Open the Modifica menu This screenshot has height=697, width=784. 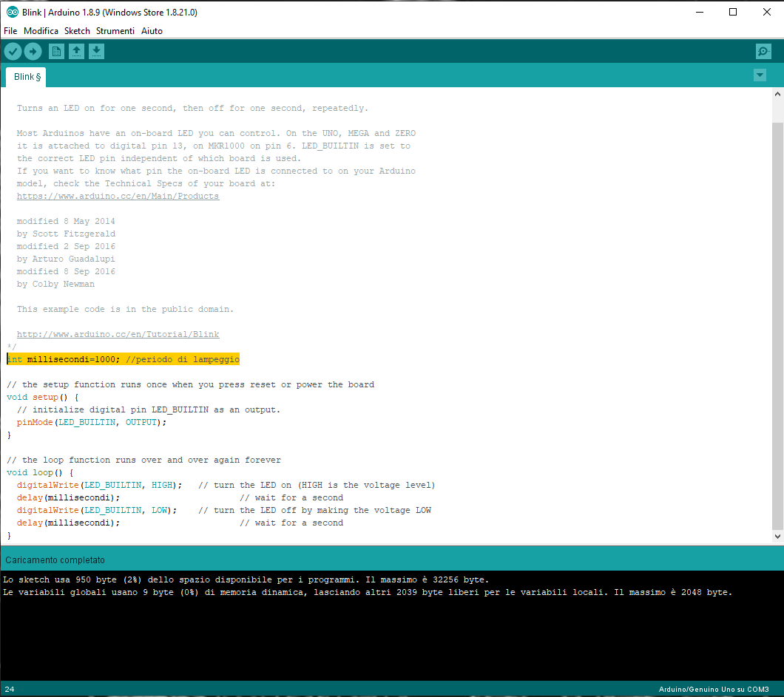coord(41,31)
